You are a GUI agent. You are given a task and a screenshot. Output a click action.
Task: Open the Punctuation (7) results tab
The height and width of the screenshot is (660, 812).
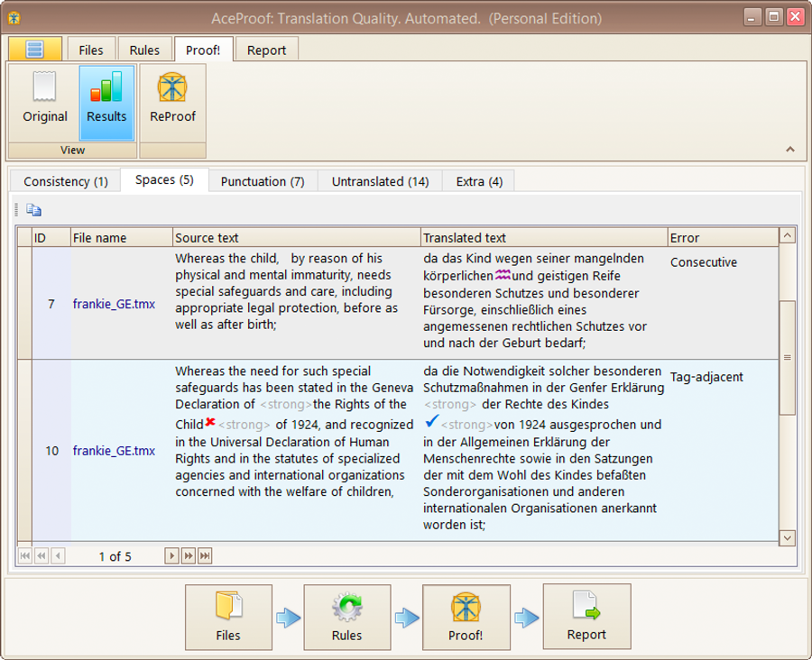tap(263, 181)
